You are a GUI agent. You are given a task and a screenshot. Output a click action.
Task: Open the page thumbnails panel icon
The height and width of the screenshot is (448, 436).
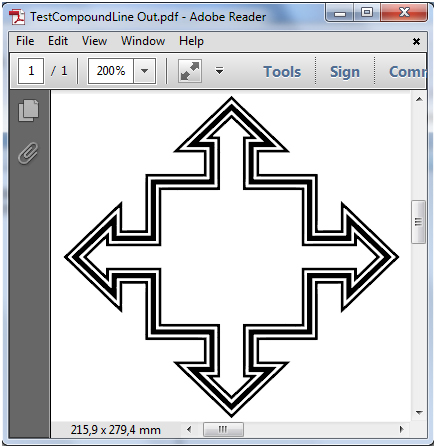click(28, 110)
